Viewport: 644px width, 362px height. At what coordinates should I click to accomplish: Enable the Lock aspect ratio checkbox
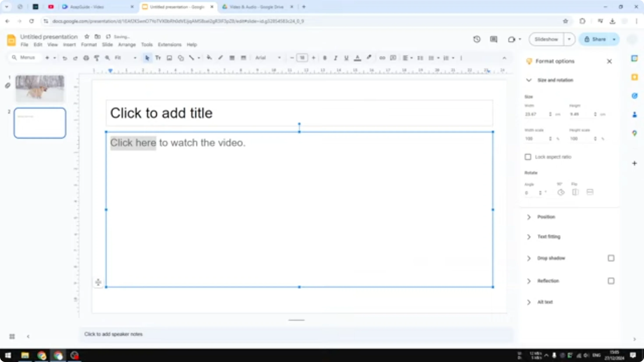tap(528, 157)
